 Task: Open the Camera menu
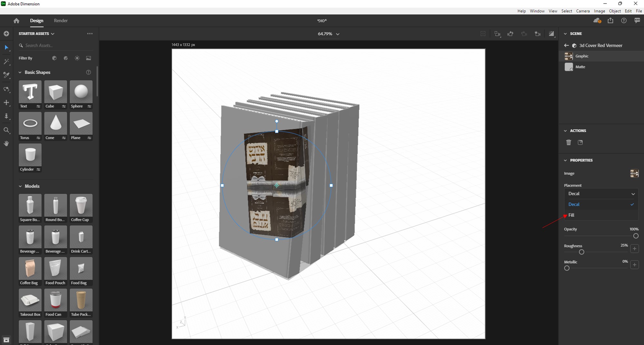[x=583, y=11]
